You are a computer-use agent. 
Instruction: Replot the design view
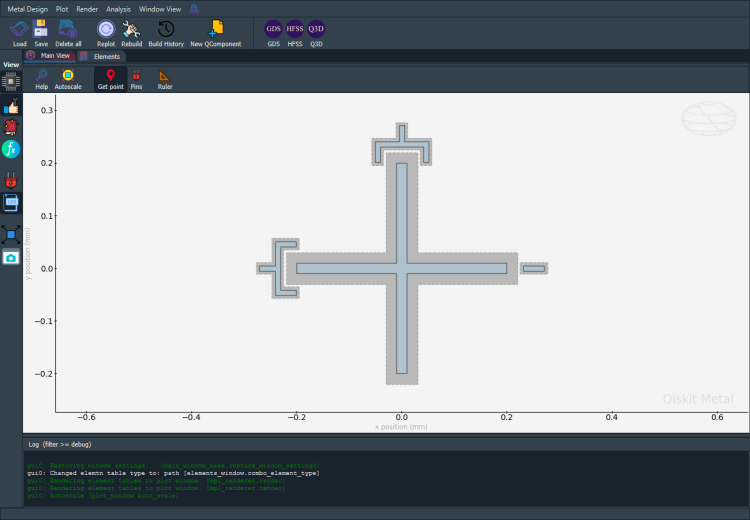106,33
